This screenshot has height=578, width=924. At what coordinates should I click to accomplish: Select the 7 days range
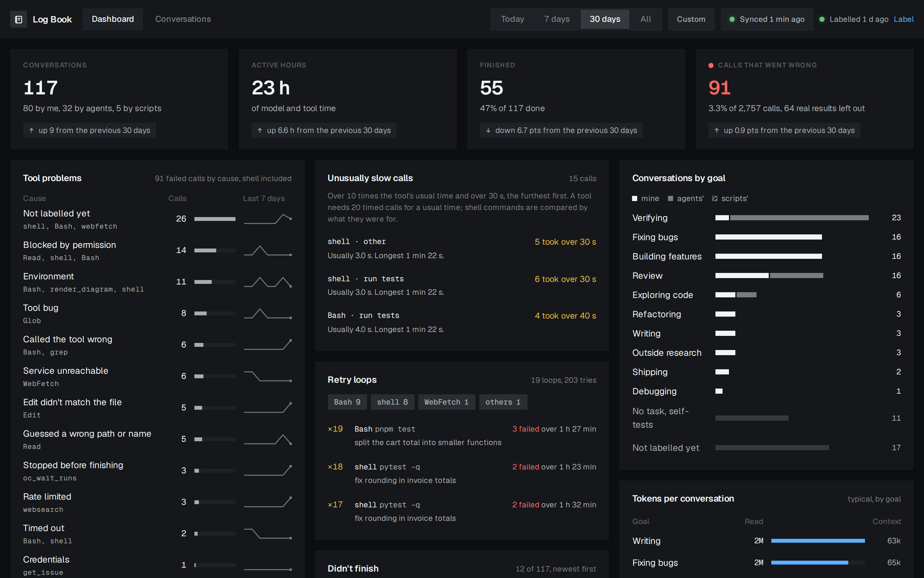coord(557,19)
